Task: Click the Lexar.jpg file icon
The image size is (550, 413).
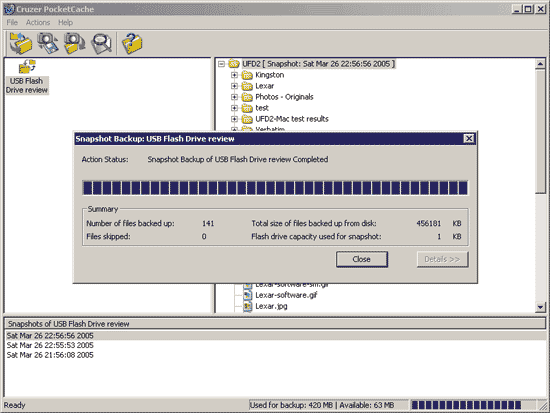Action: (248, 306)
